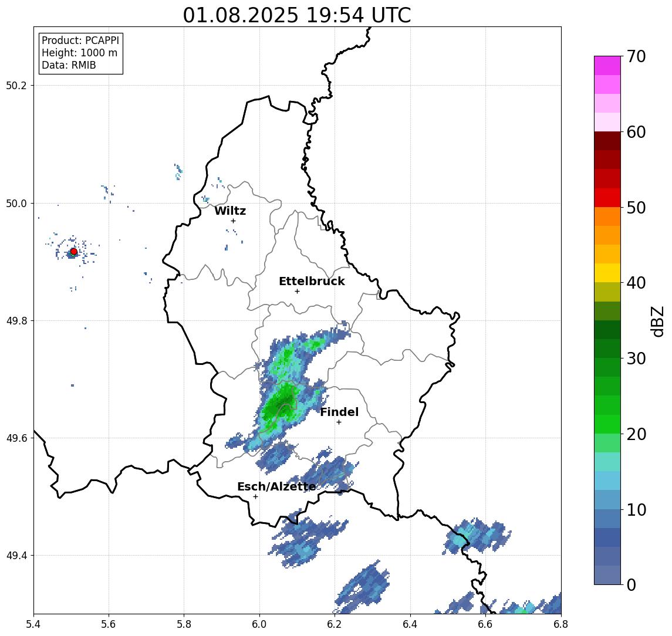Click the 'Wiltz' city label
Viewport: 672px width, 636px height.
click(x=230, y=211)
